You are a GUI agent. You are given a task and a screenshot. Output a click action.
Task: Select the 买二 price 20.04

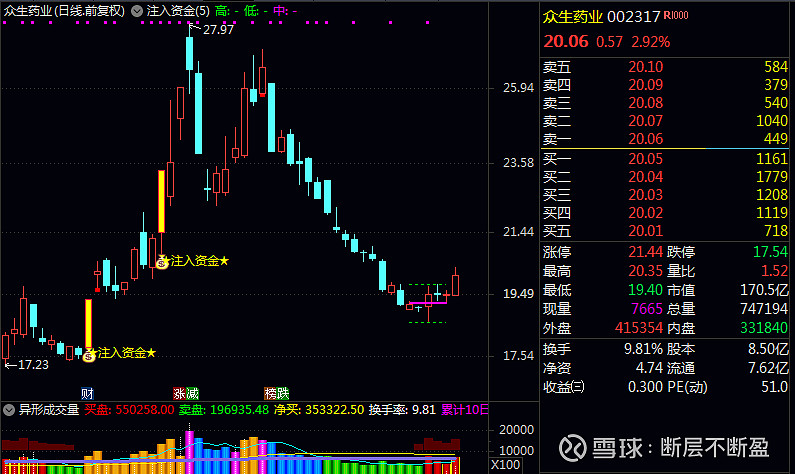645,177
